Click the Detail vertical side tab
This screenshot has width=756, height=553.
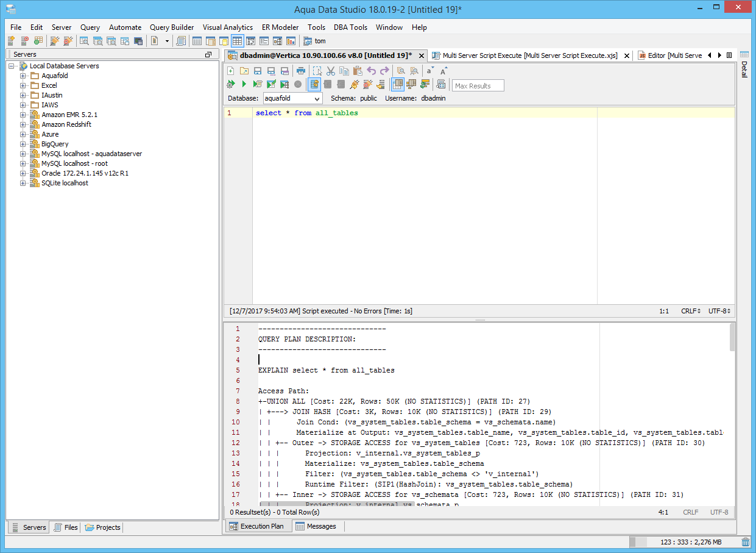coord(744,70)
